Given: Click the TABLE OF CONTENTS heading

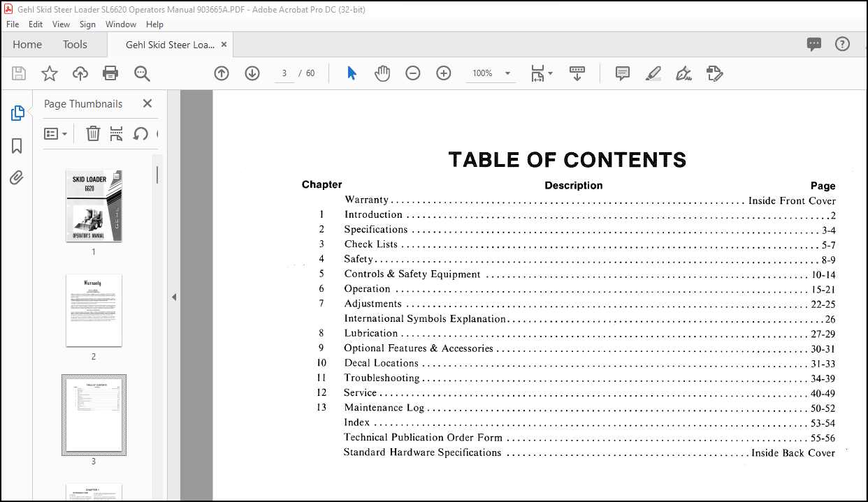Looking at the screenshot, I should tap(567, 160).
